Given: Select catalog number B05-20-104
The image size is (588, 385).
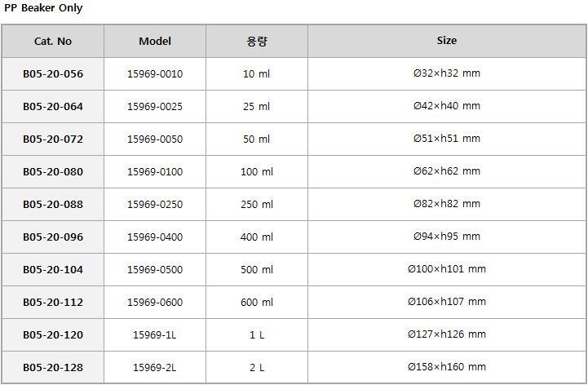Looking at the screenshot, I should coord(53,270).
